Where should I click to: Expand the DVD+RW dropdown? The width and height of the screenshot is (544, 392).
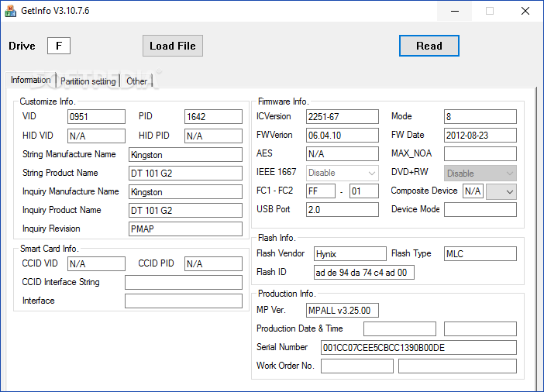[480, 173]
